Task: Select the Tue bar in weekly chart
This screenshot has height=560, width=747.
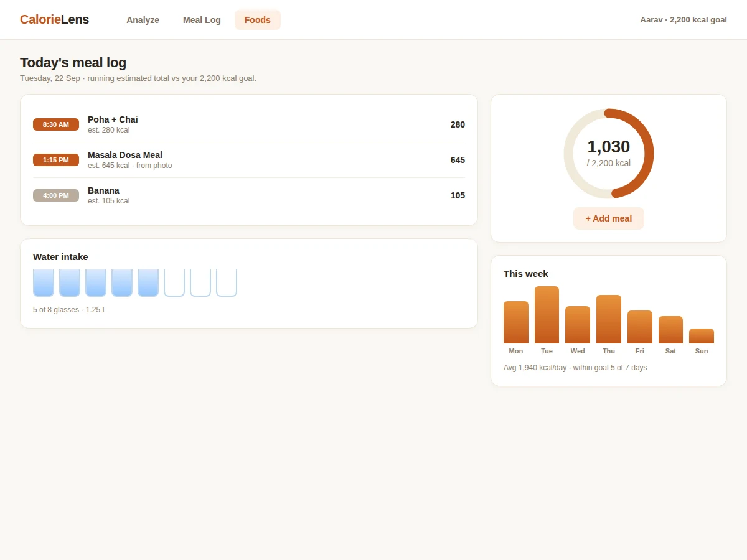Action: pyautogui.click(x=547, y=315)
